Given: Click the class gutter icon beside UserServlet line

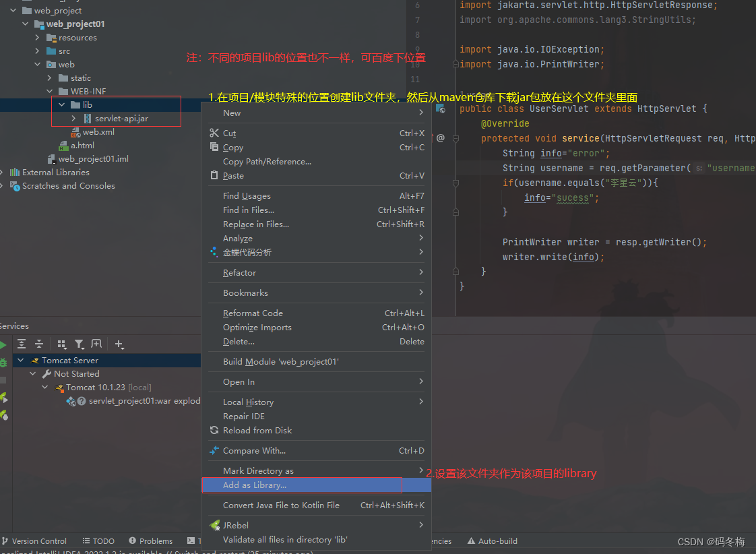Looking at the screenshot, I should tap(440, 109).
